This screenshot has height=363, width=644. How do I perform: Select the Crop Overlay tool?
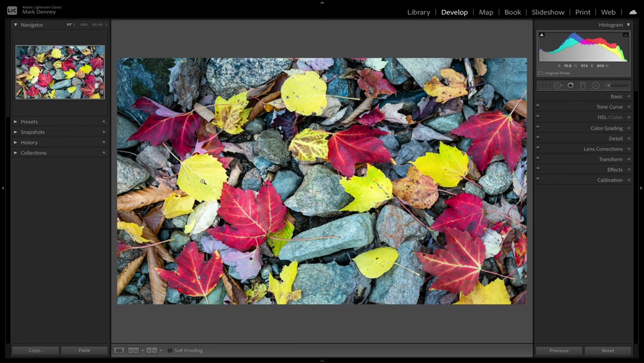pos(544,85)
